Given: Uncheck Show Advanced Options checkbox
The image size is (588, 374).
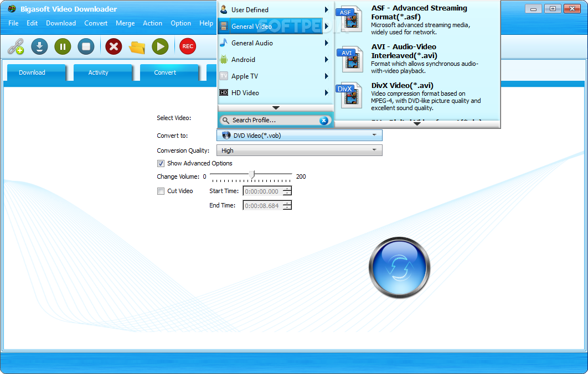Looking at the screenshot, I should [x=161, y=163].
